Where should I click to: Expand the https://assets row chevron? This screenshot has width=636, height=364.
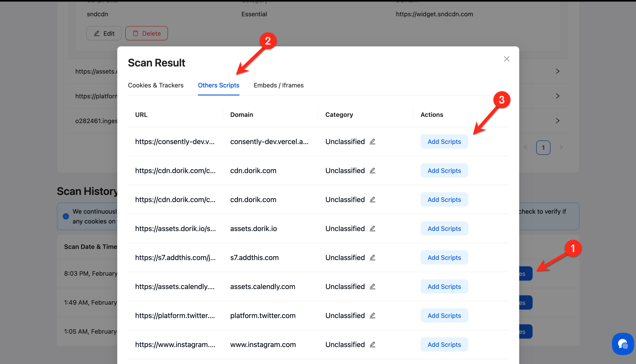click(x=557, y=71)
